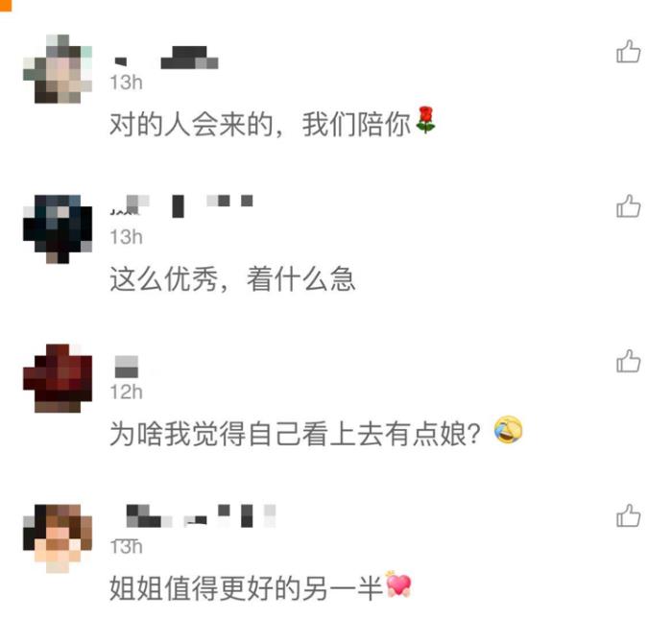Tap the rose emoji in first comment
Screen dimensions: 672x620
425,120
